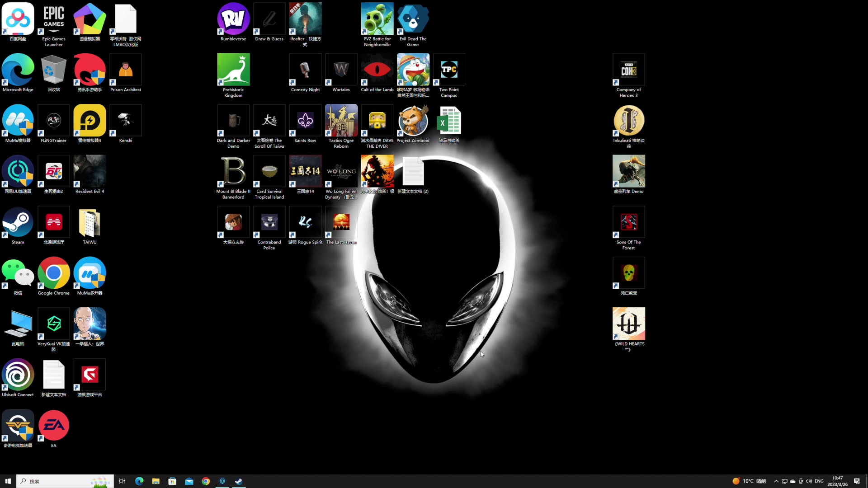Open Google Chrome desktop shortcut

pos(54,276)
